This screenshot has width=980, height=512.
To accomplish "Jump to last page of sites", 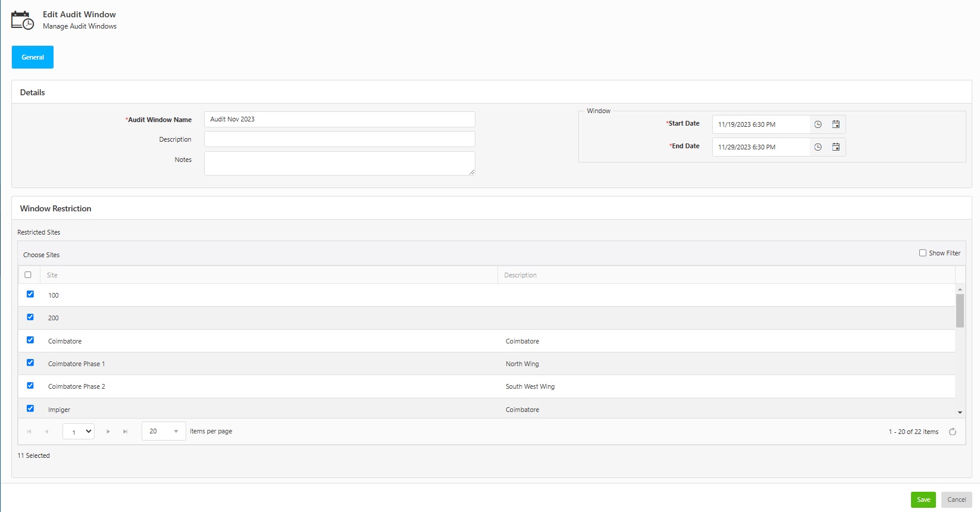I will pos(125,432).
